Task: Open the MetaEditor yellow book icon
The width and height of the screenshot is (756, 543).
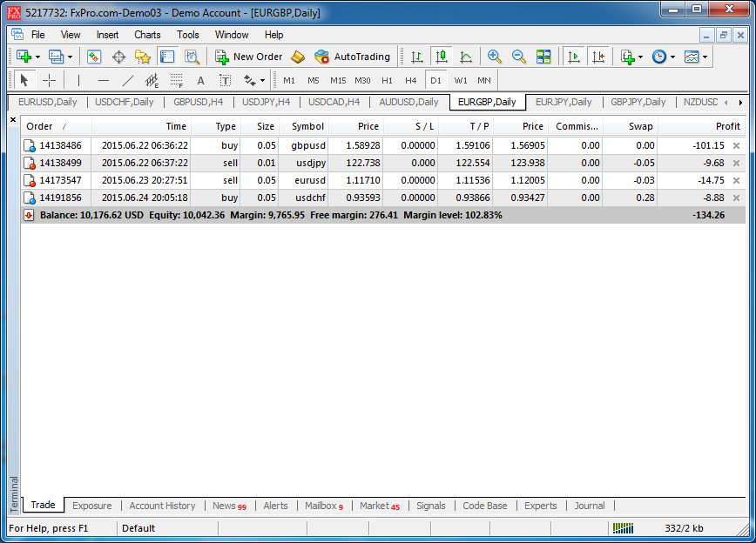Action: pyautogui.click(x=298, y=57)
